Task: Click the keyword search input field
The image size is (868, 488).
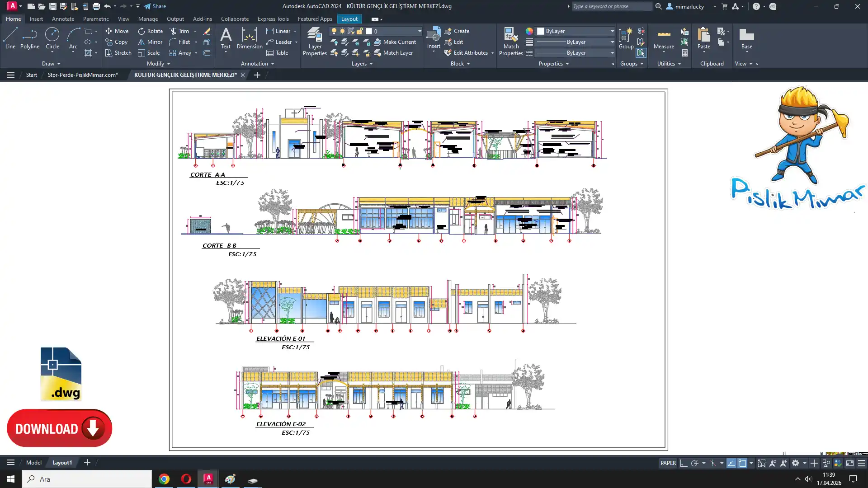Action: [611, 6]
